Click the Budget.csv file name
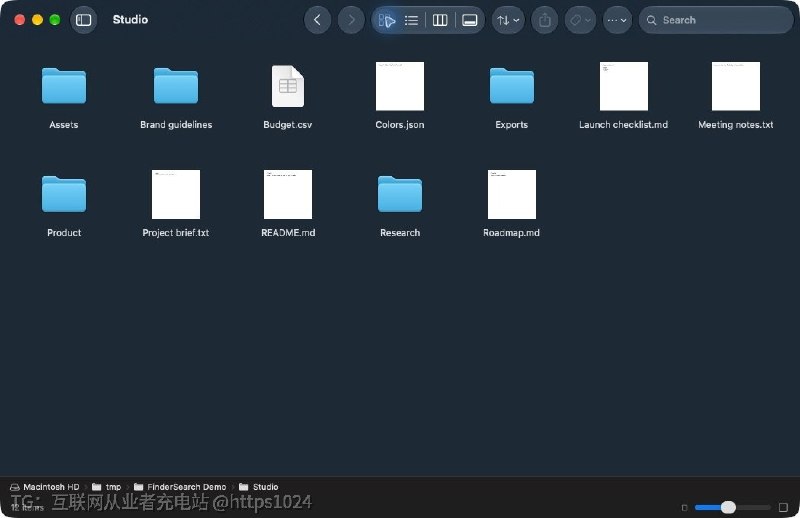The image size is (800, 518). pyautogui.click(x=288, y=125)
